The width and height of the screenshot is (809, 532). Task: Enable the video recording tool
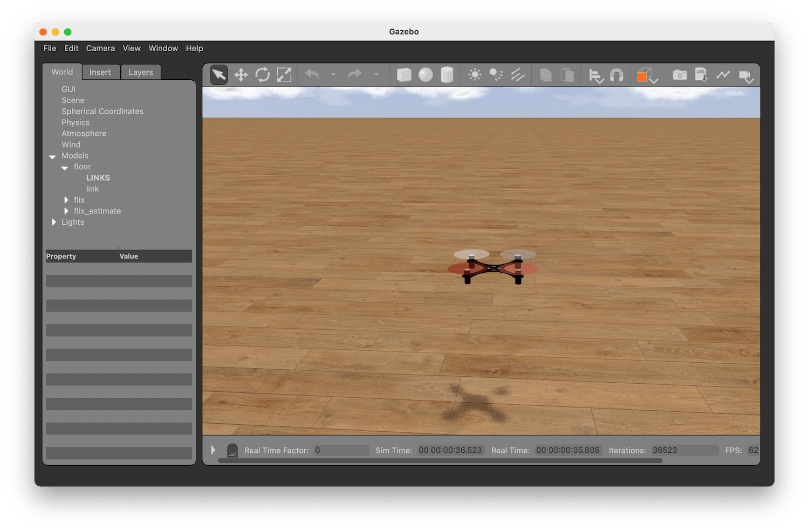click(x=747, y=74)
